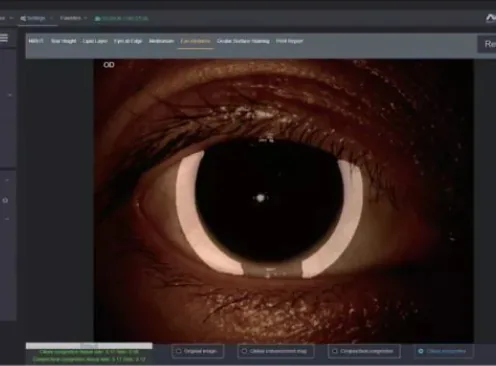Open the dropdown next to Settings in the top bar

tap(51, 18)
